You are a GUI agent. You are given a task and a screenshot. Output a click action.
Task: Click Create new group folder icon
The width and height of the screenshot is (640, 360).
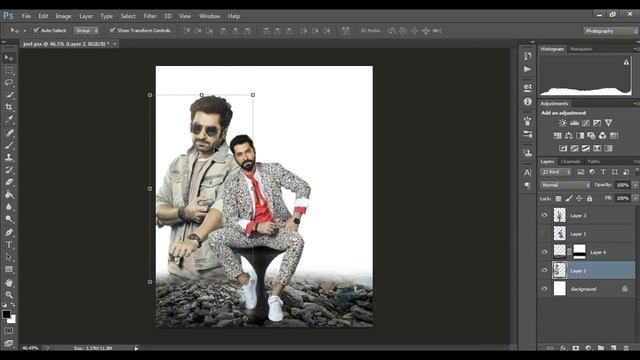coord(601,348)
